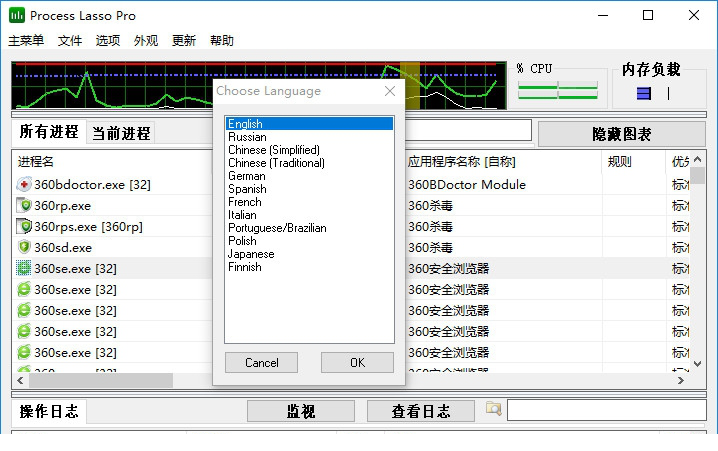Open the 更新 menu
Image resolution: width=718 pixels, height=451 pixels.
(184, 41)
